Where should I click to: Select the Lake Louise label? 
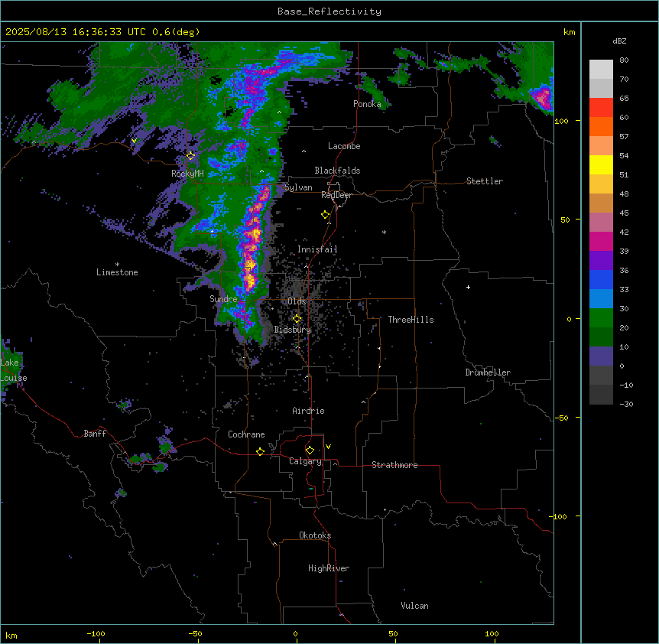(14, 370)
